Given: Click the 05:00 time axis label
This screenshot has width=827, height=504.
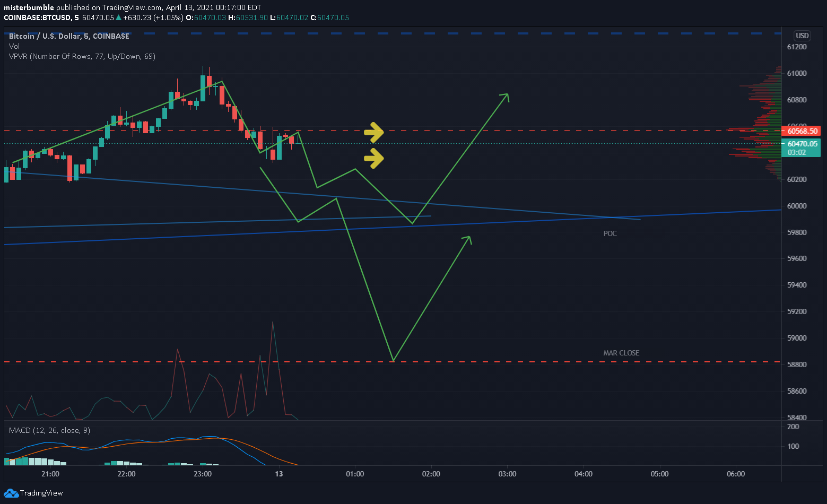Looking at the screenshot, I should point(660,474).
